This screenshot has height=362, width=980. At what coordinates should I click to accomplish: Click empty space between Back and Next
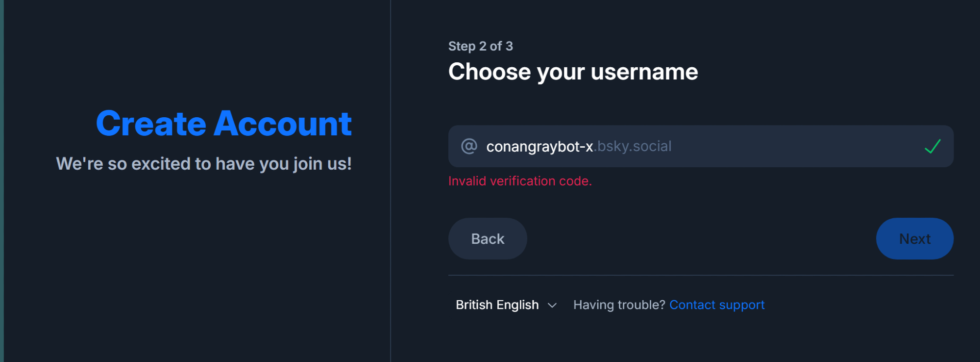[x=701, y=239]
